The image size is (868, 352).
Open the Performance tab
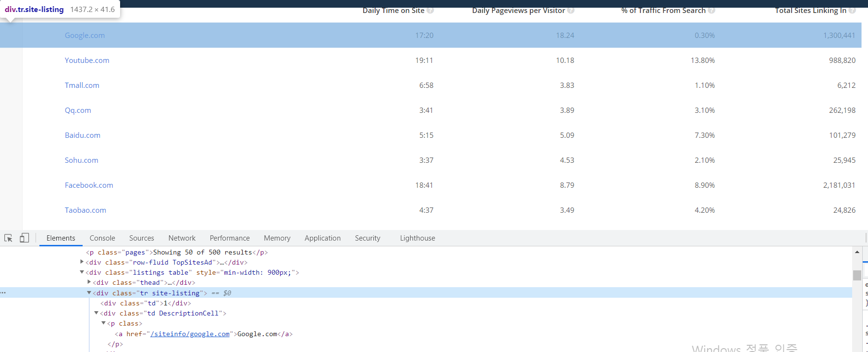click(230, 238)
